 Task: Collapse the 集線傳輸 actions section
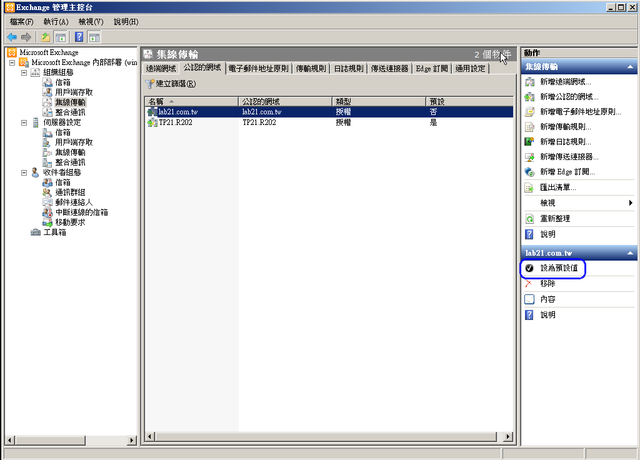click(630, 67)
